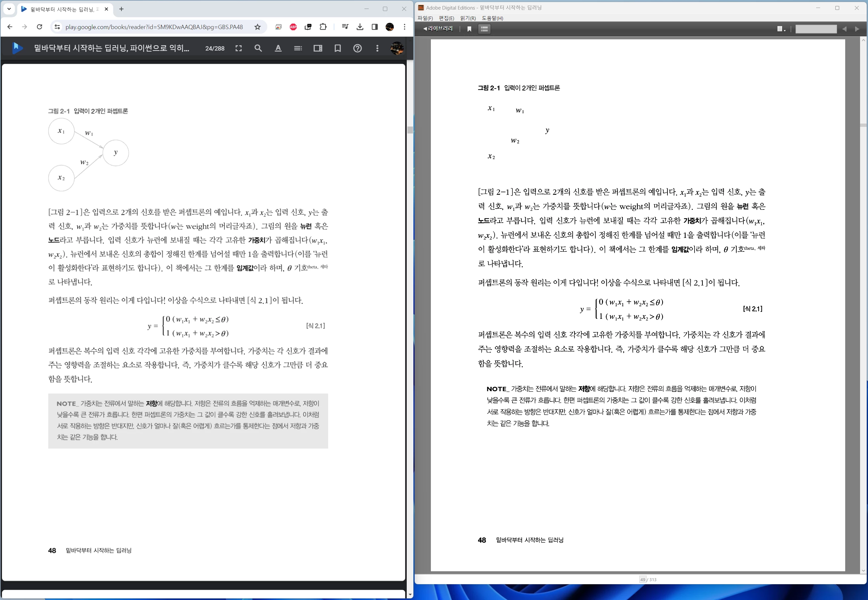Open table of contents lines icon

click(x=298, y=48)
